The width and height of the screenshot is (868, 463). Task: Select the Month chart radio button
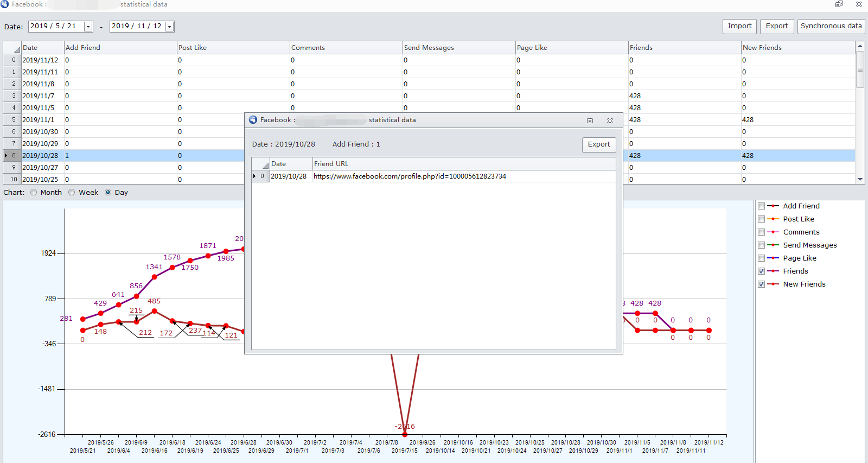(34, 192)
